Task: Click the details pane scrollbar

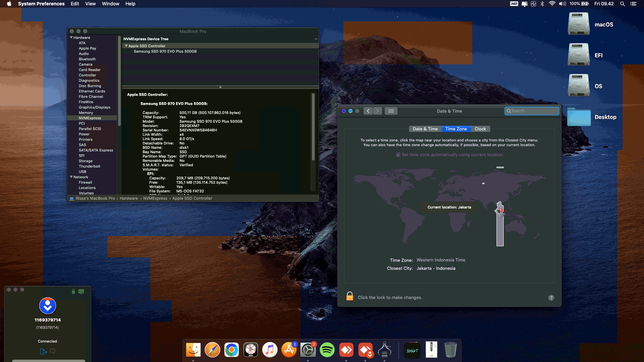Action: coord(313,127)
